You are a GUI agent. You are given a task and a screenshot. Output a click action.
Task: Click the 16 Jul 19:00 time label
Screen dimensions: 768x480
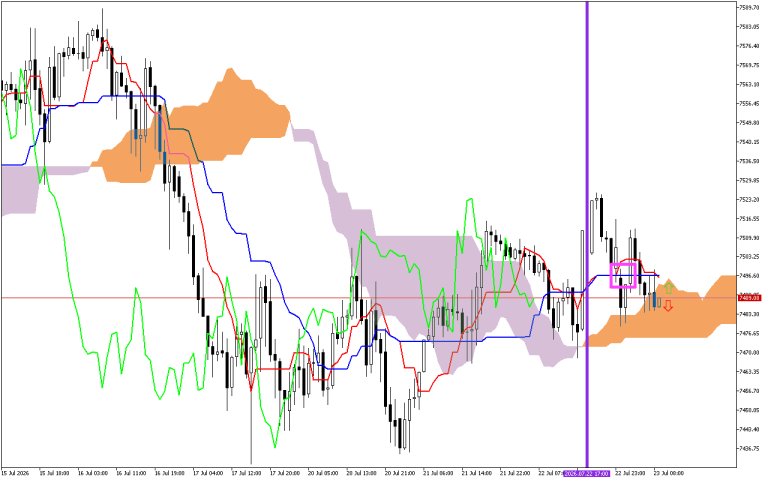point(169,474)
